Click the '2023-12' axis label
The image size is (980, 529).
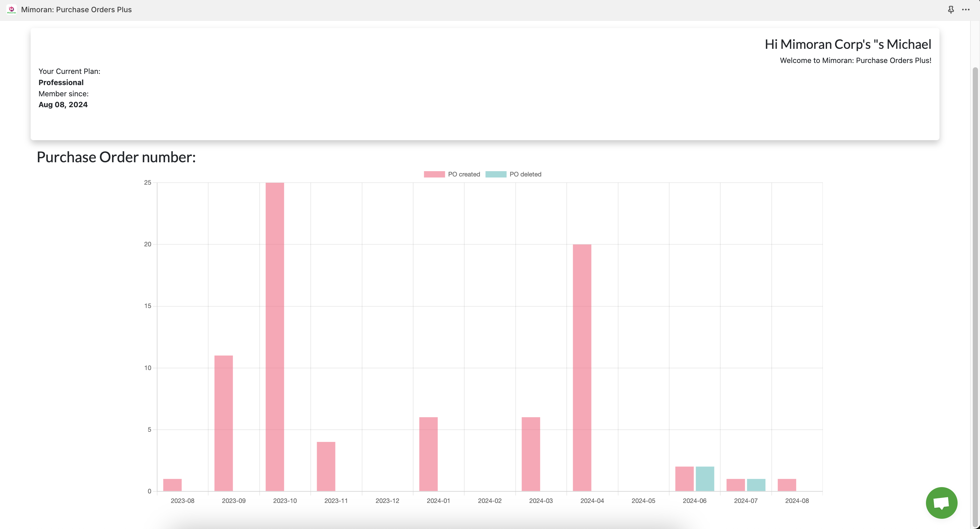click(x=387, y=500)
